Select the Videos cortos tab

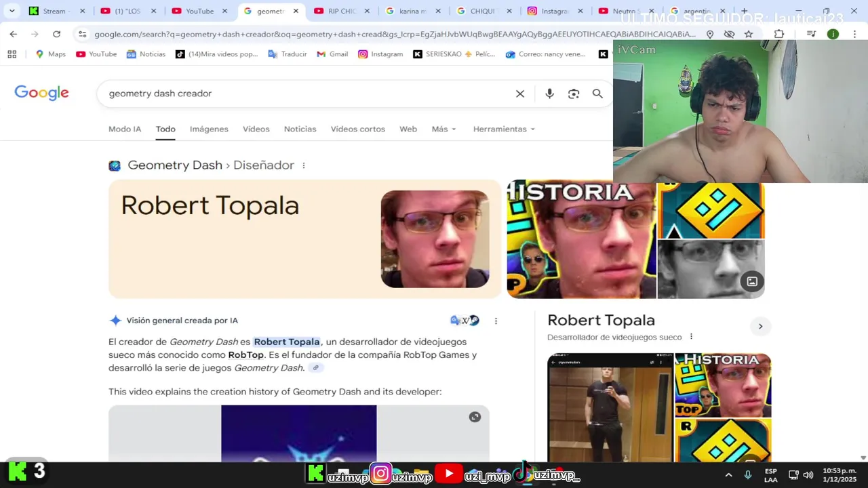(x=357, y=129)
